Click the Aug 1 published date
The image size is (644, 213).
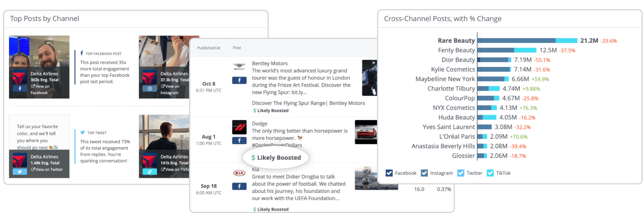pos(209,137)
